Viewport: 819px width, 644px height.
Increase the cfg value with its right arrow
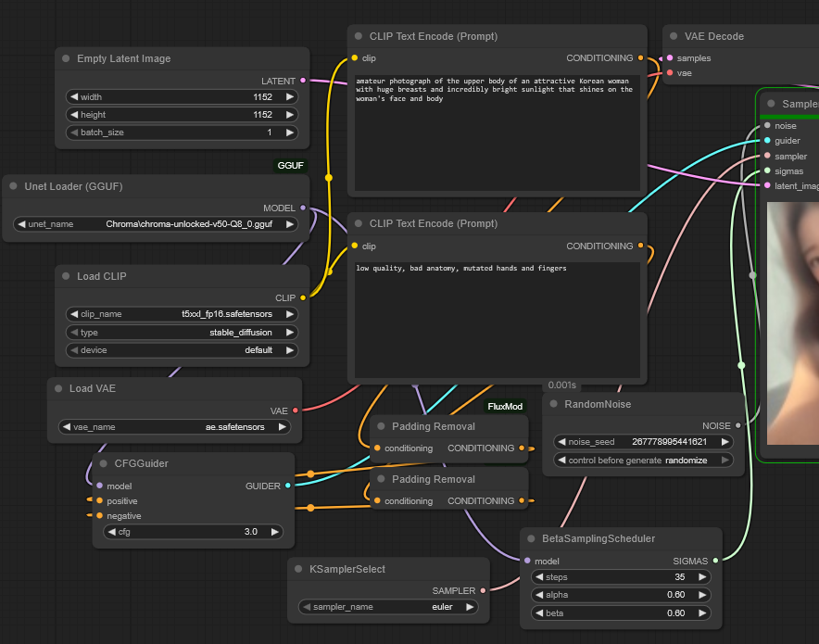click(x=275, y=532)
